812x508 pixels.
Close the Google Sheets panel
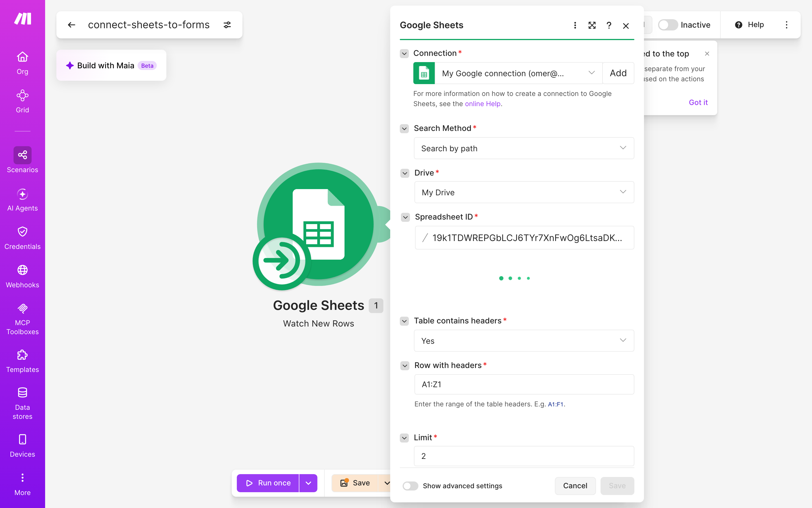[x=626, y=26]
